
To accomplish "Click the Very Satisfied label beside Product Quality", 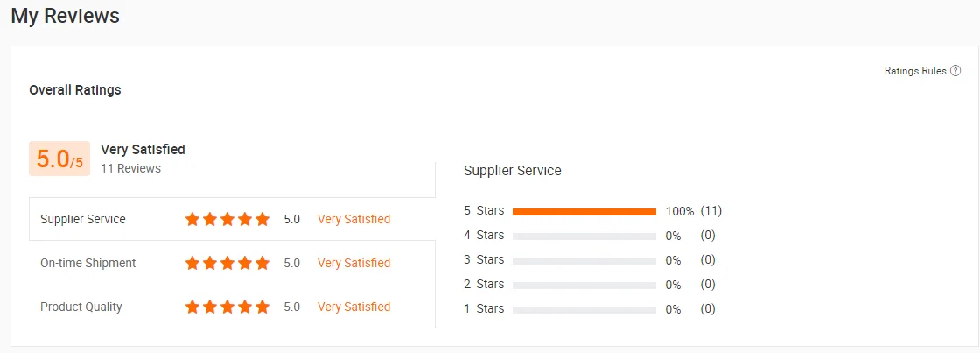I will [x=353, y=307].
